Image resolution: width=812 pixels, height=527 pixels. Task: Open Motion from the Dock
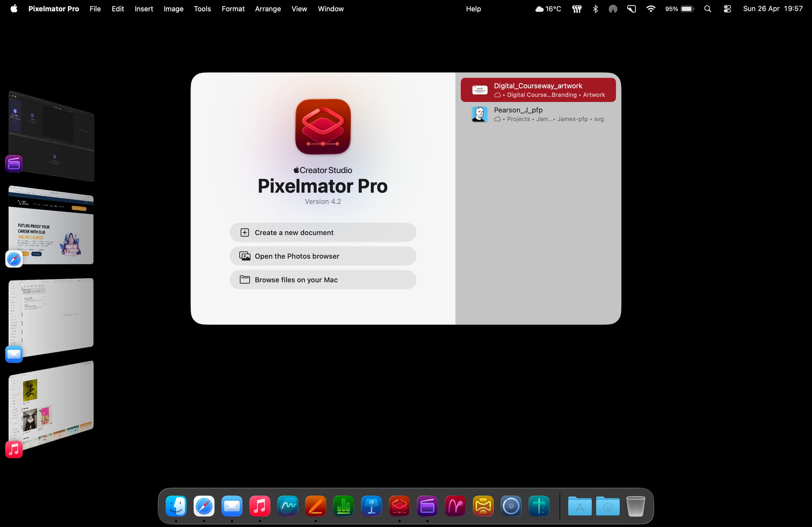click(456, 506)
